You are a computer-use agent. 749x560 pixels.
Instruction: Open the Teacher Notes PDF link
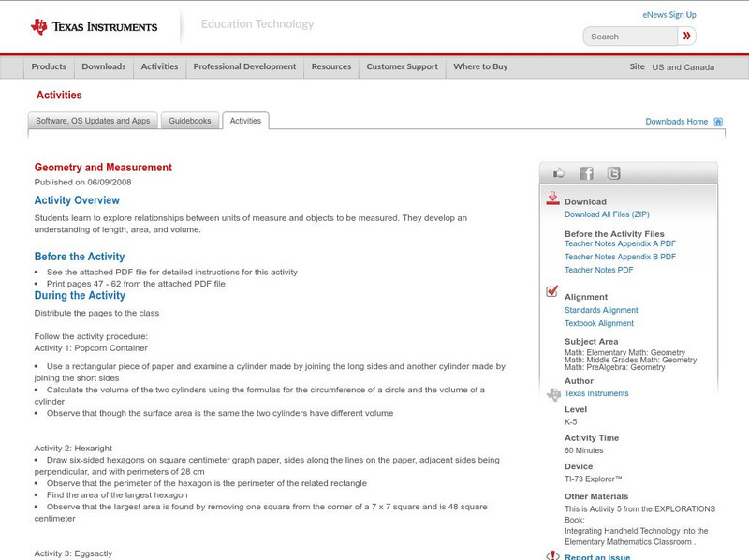pos(598,270)
